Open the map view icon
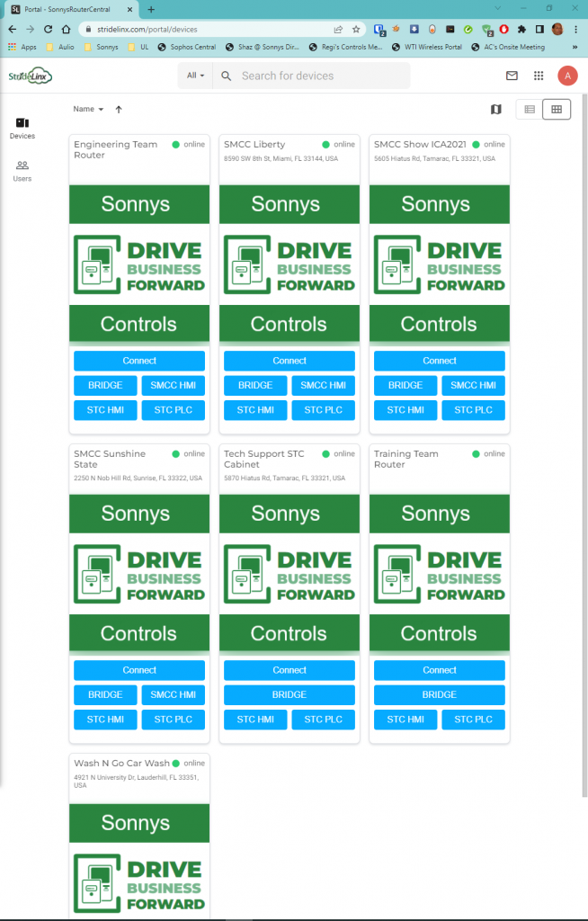 pos(496,109)
